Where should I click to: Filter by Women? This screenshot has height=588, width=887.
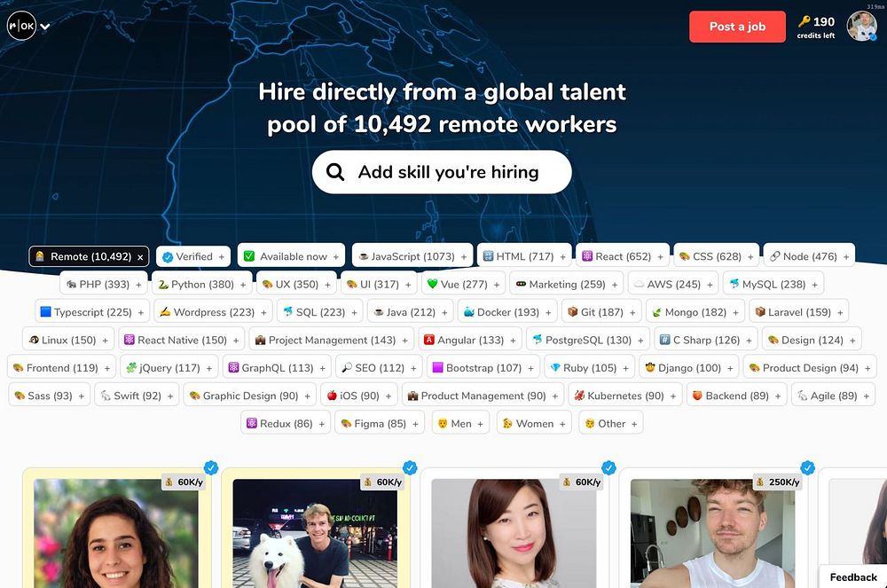[534, 423]
